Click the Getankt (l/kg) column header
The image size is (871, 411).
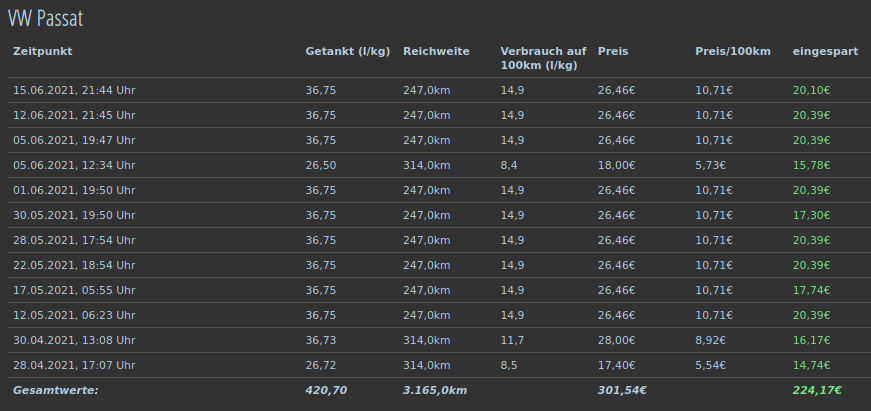pyautogui.click(x=348, y=52)
